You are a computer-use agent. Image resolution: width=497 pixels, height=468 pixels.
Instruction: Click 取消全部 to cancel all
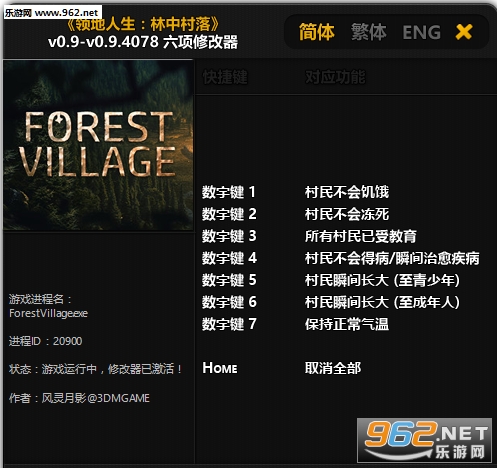coord(333,368)
